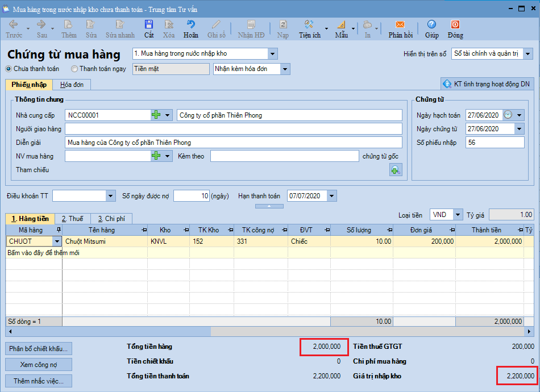
Task: Open the Loại tiền VND dropdown
Action: pyautogui.click(x=458, y=215)
